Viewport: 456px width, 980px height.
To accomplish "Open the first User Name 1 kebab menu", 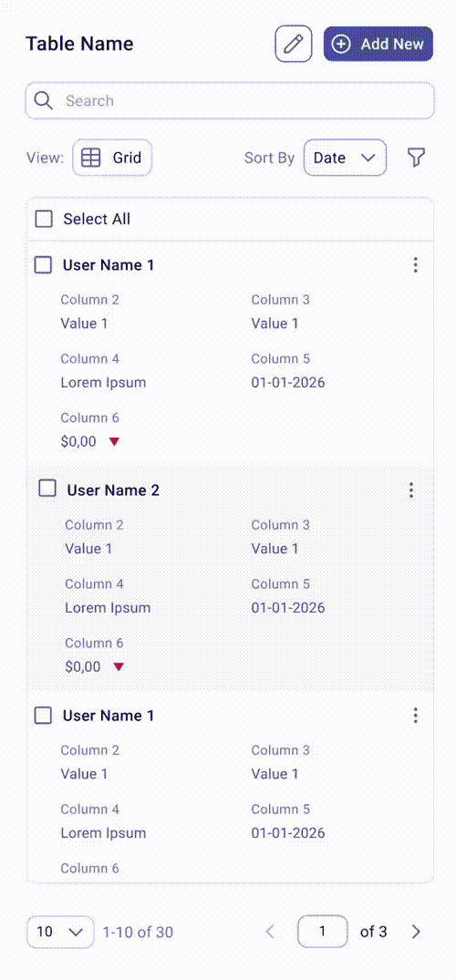I will tap(415, 265).
